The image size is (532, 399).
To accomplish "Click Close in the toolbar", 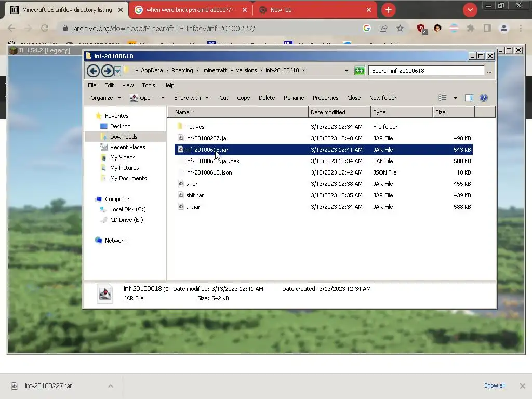I will 354,98.
